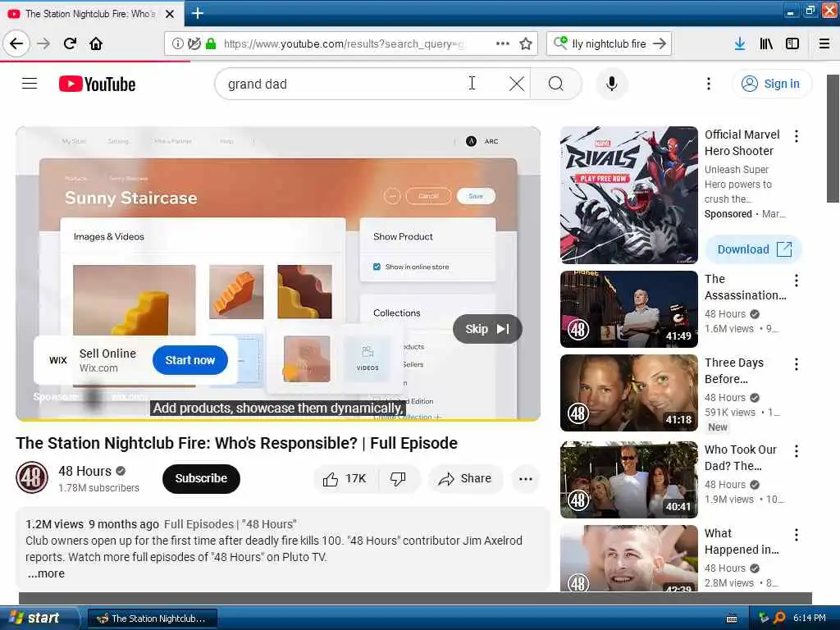
Task: Open options menu for What Happened in video
Action: (797, 535)
